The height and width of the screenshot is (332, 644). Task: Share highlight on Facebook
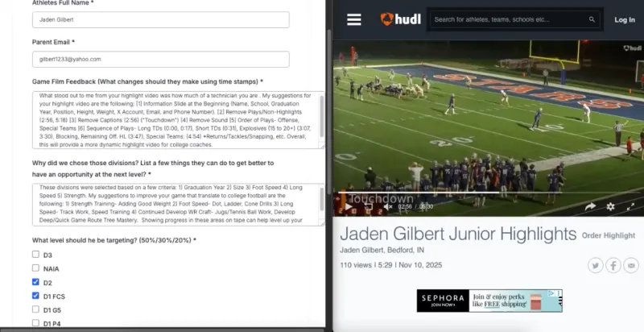tap(613, 265)
